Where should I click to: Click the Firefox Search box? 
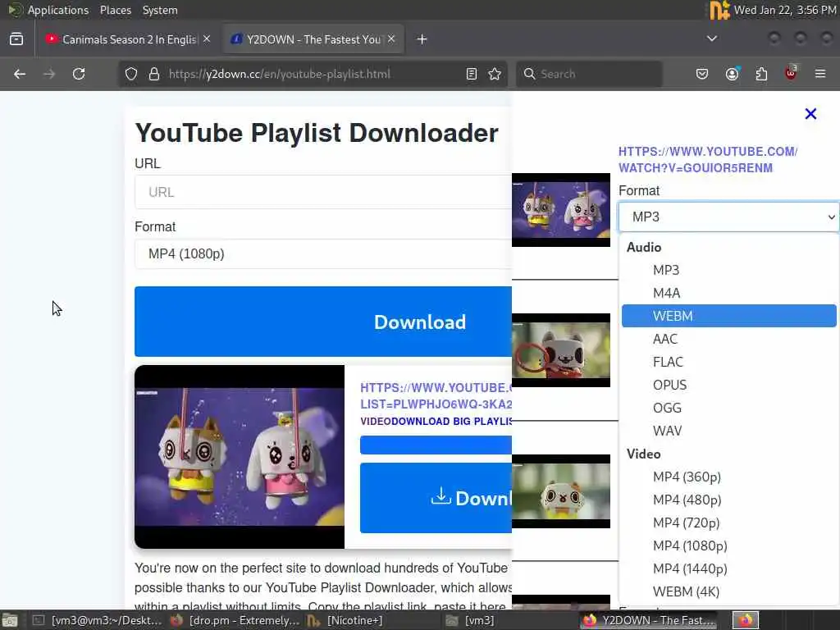coord(589,74)
